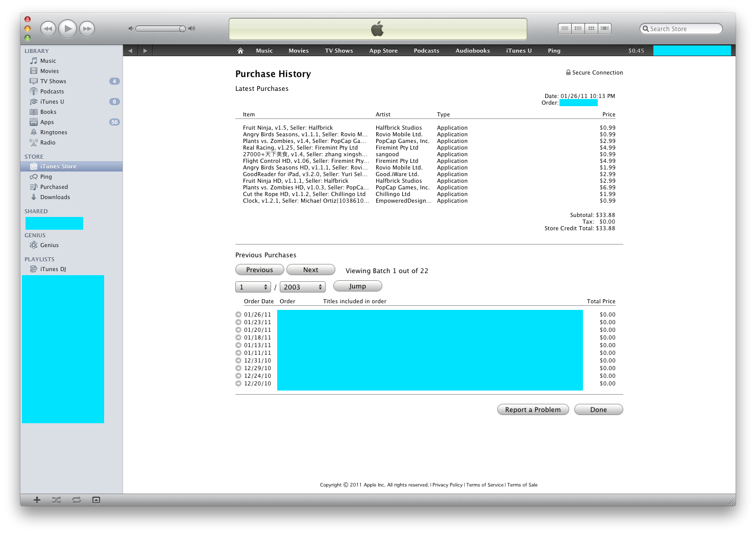Expand order details arrow for 01/23/11
The width and height of the screenshot is (756, 534).
[x=238, y=322]
